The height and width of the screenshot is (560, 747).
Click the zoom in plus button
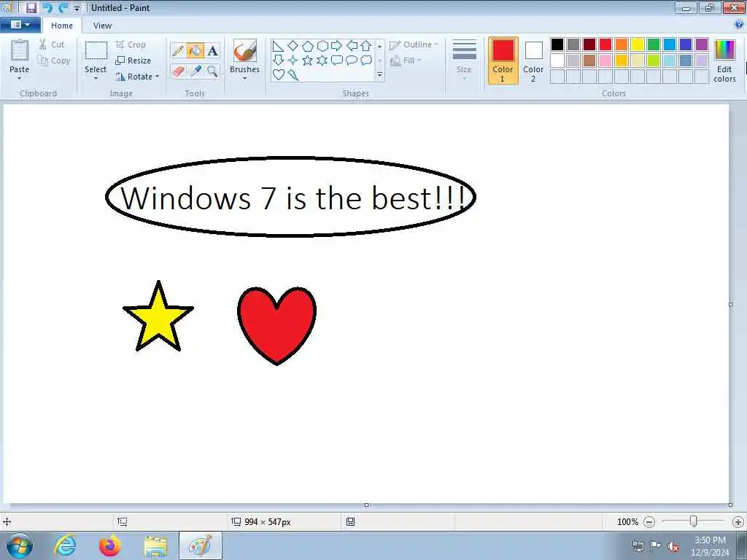738,522
